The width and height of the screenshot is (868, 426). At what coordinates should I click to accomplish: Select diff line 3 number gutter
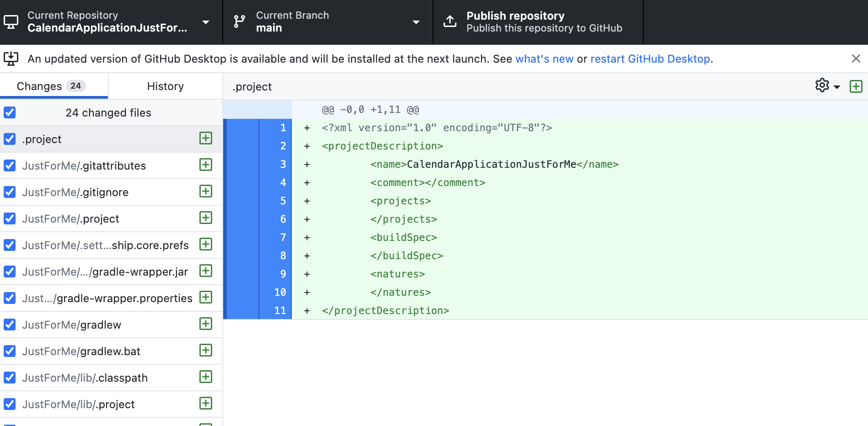tap(275, 165)
